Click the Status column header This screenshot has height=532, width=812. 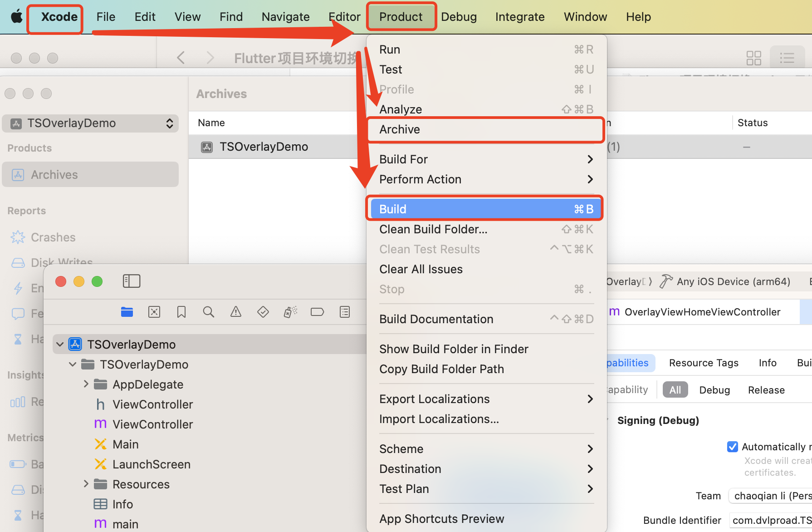coord(753,123)
